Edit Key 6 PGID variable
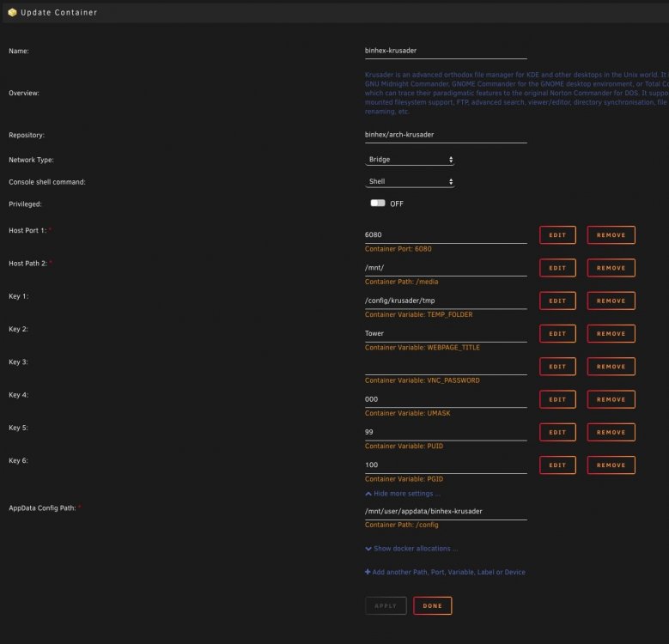 coord(557,465)
